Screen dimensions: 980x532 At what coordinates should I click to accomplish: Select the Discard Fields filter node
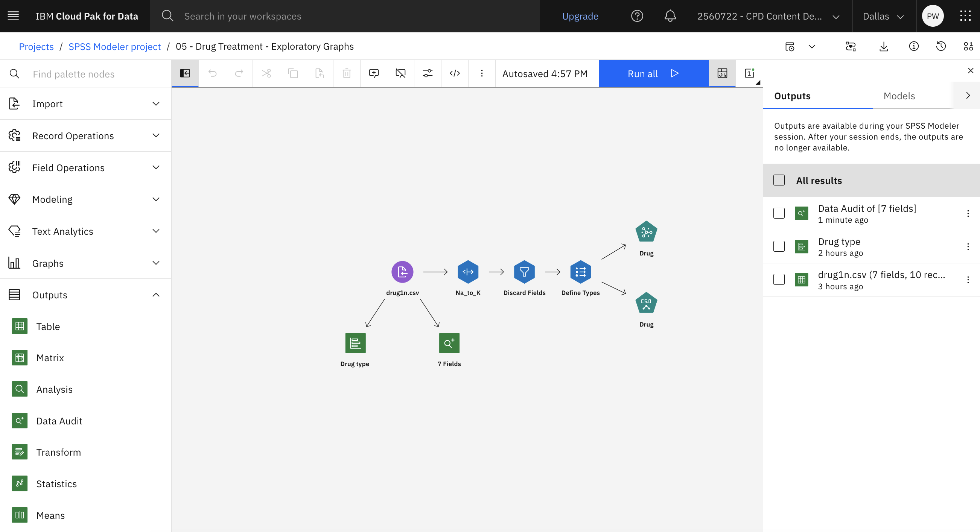pos(524,272)
